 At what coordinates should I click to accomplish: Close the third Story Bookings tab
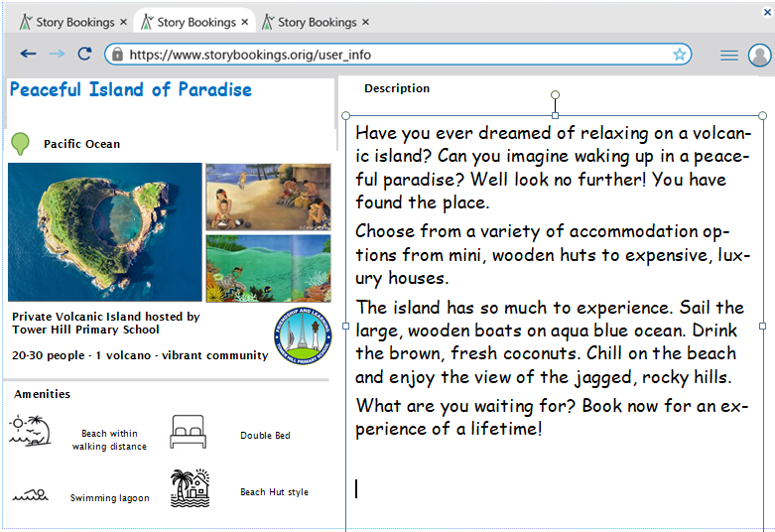(365, 22)
